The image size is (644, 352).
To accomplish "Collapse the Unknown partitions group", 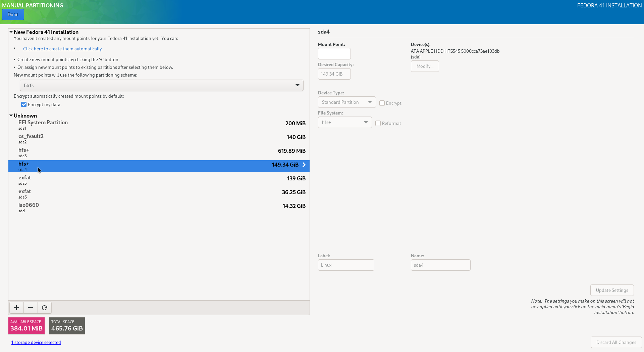I will (11, 116).
